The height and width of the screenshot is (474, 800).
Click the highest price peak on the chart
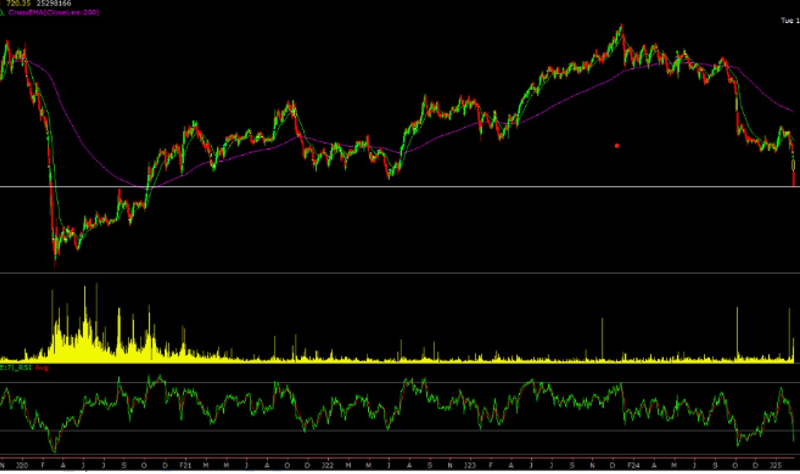[x=619, y=28]
